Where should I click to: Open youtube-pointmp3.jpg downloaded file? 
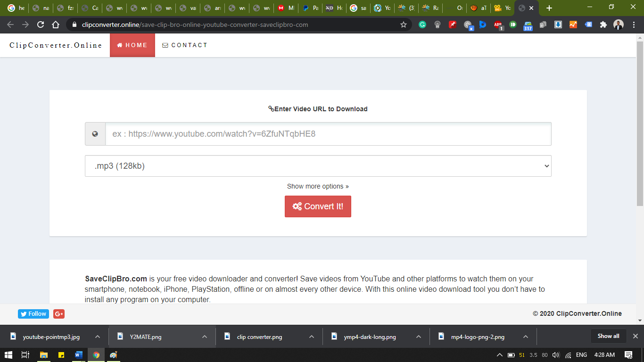pyautogui.click(x=51, y=337)
